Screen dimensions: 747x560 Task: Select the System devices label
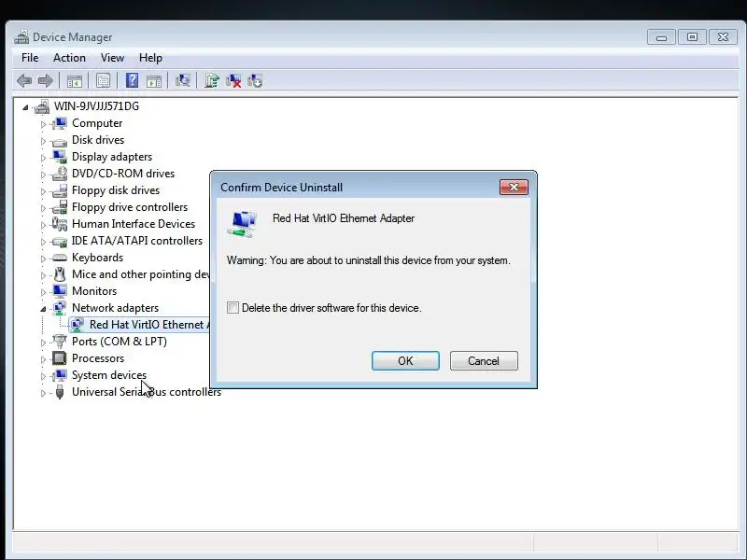click(x=109, y=375)
